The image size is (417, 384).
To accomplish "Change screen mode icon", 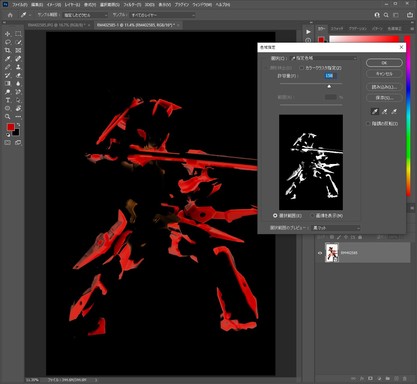I will [18, 143].
